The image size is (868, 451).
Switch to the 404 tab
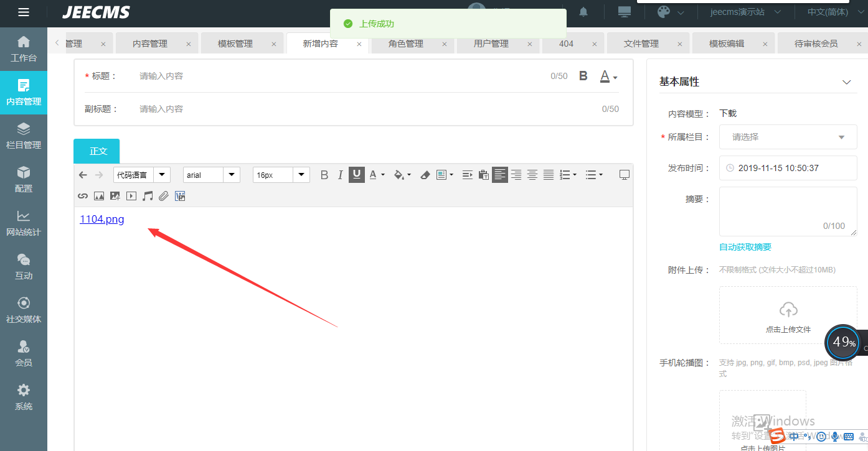click(x=567, y=44)
